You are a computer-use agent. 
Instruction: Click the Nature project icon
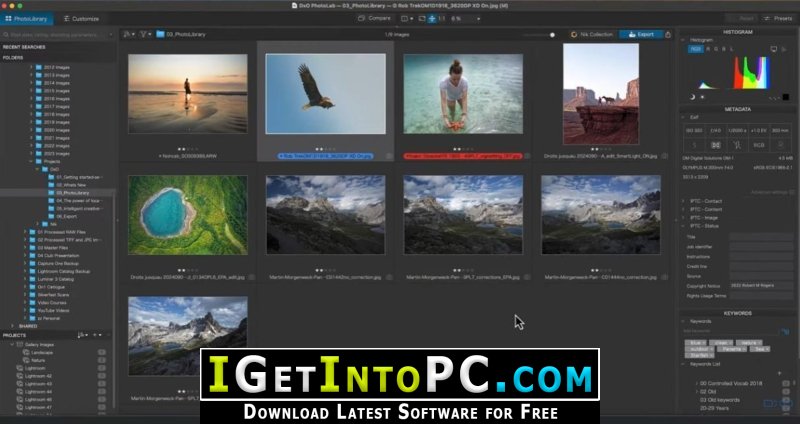[27, 360]
